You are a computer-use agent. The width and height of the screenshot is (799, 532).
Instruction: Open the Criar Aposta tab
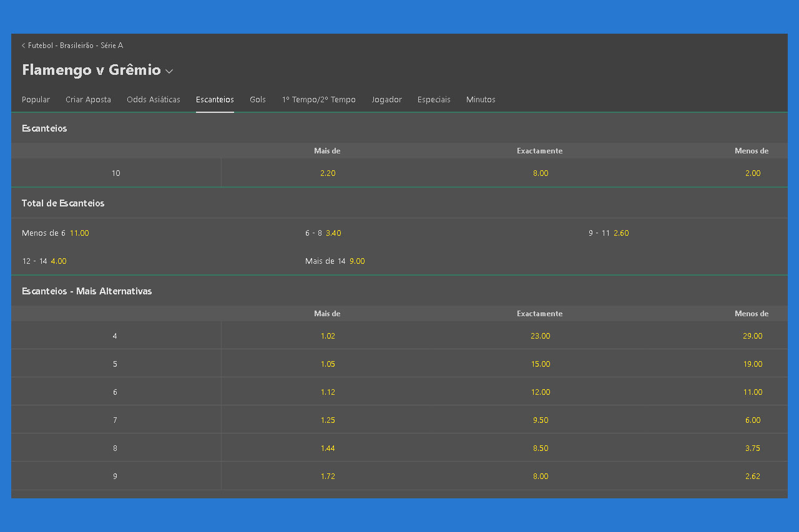pos(88,100)
